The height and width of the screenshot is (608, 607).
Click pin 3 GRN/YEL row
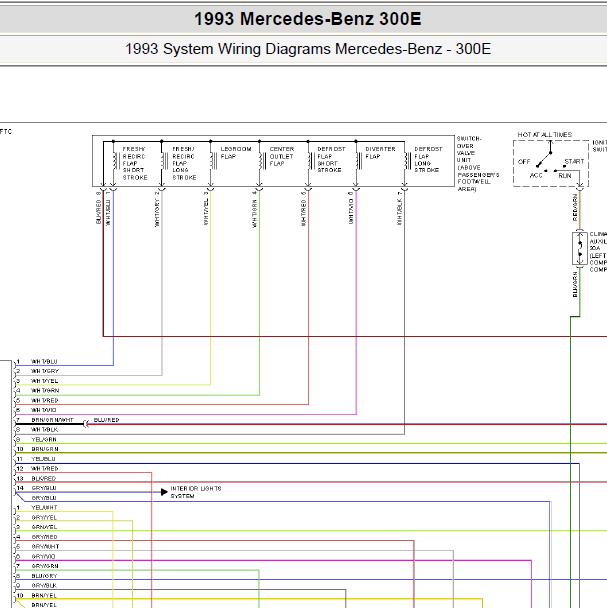[x=36, y=527]
